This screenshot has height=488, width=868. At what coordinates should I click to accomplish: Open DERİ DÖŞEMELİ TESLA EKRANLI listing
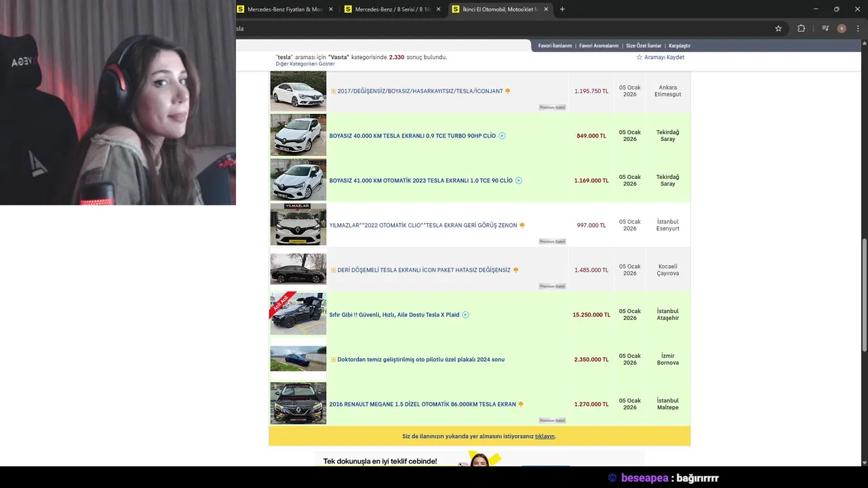coord(424,270)
